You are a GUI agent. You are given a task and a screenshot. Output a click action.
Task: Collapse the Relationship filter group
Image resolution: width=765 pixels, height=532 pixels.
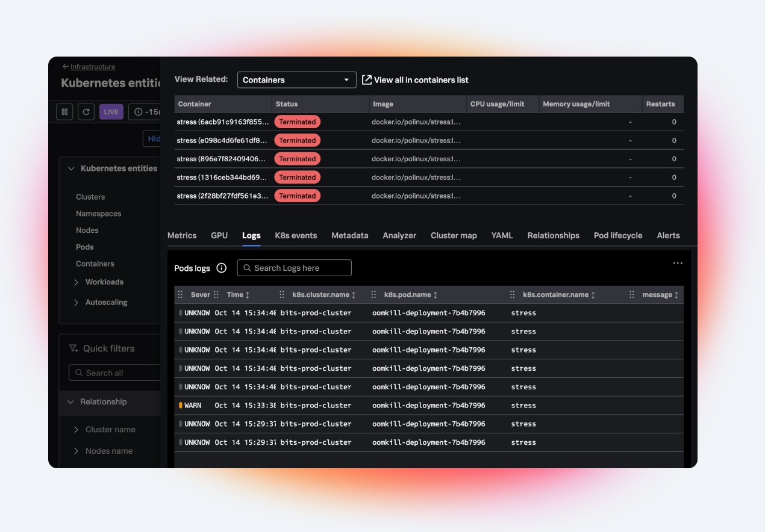click(70, 402)
